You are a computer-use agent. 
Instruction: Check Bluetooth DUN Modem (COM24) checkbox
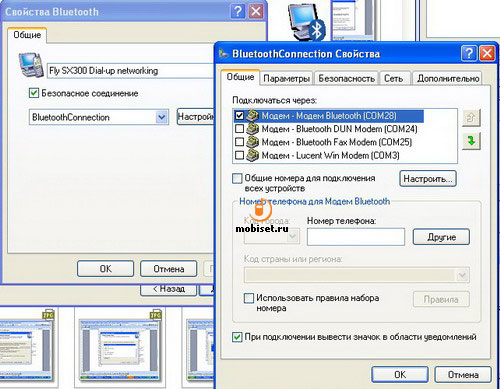239,129
